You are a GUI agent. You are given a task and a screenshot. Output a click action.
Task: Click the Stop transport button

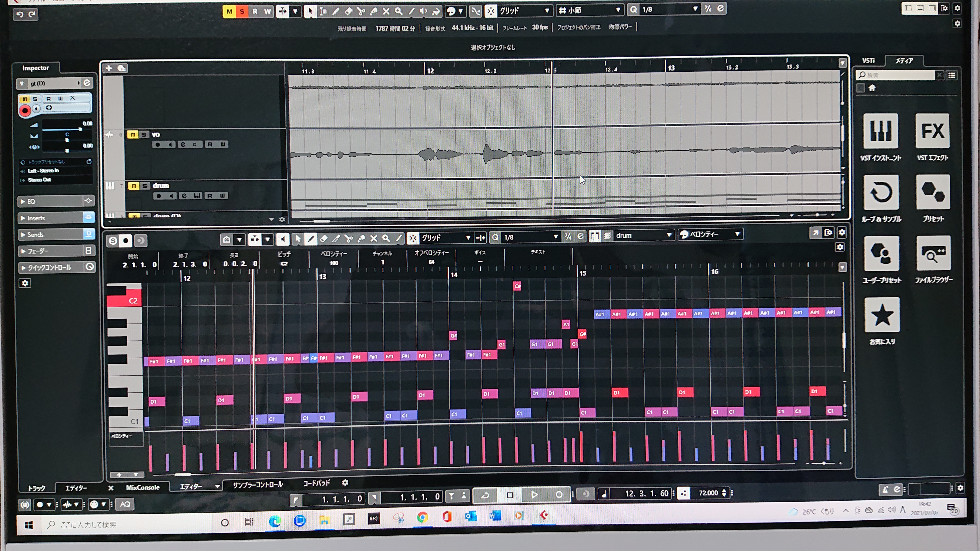pyautogui.click(x=510, y=495)
